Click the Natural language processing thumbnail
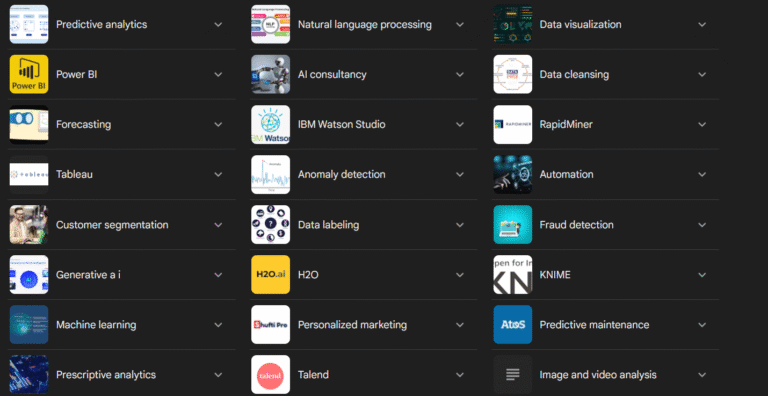Viewport: 768px width, 396px height. 270,24
